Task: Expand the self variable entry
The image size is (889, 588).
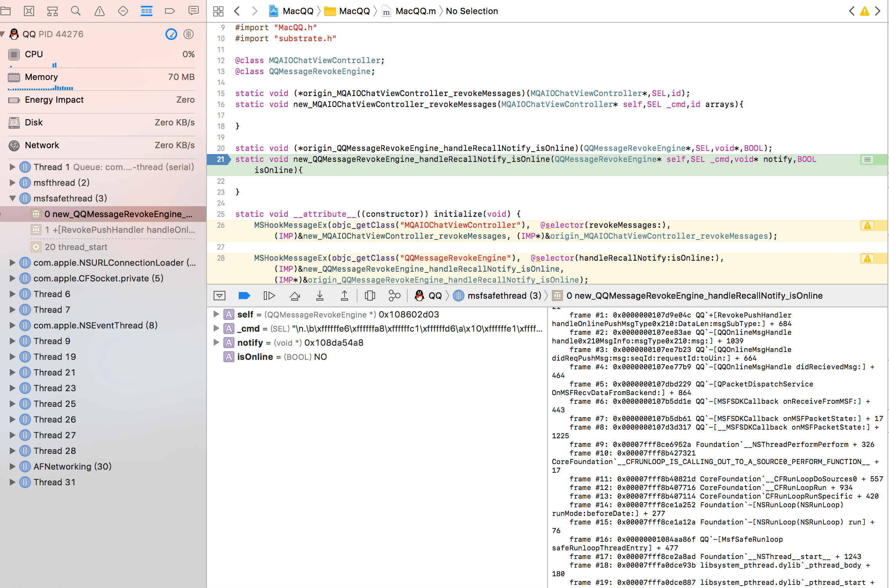Action: (x=216, y=314)
